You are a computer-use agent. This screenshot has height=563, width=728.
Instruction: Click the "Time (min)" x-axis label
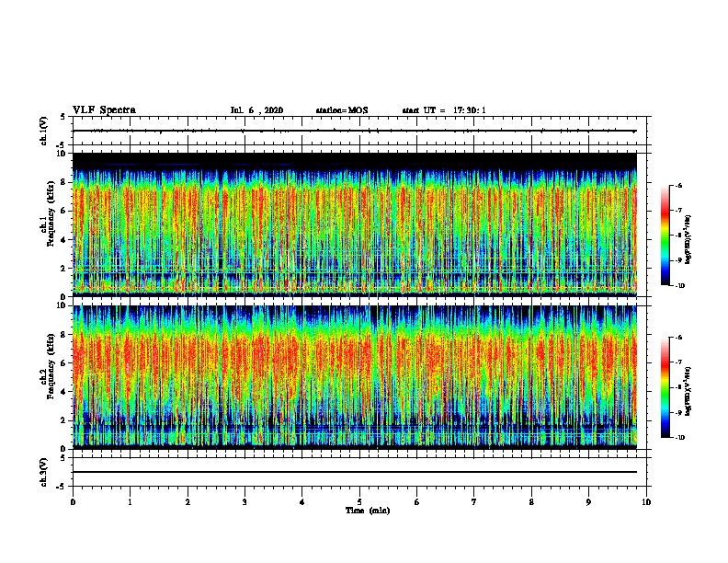(x=368, y=511)
